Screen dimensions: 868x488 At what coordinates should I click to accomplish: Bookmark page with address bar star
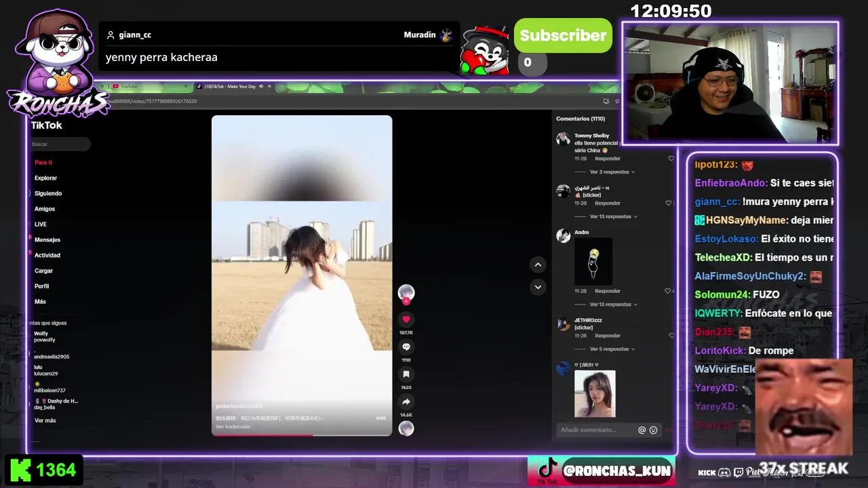click(x=617, y=101)
